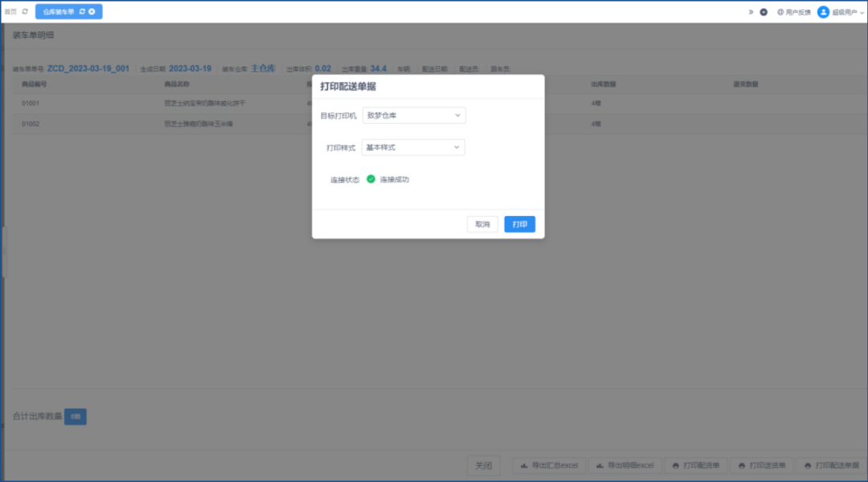Select the 仓库装车单 tab
Screen dimensions: 868x482
pos(59,12)
